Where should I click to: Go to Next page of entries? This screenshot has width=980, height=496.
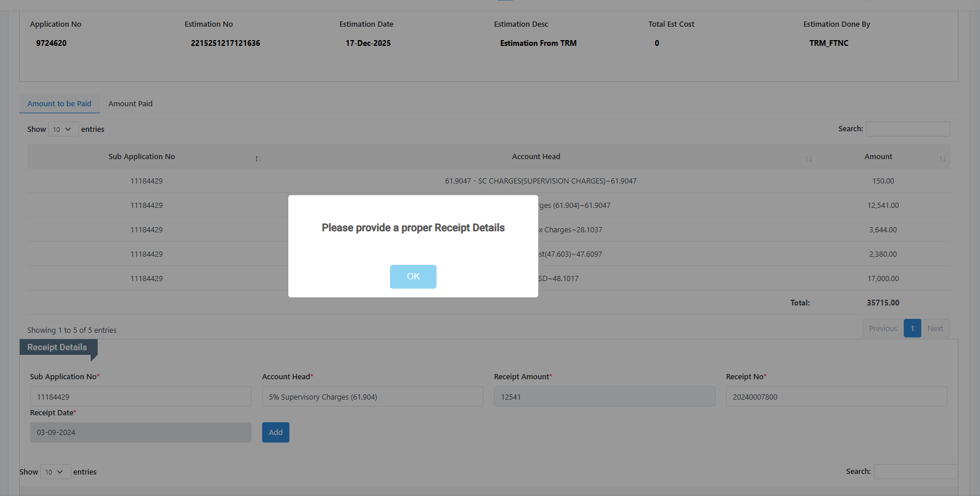click(x=935, y=329)
